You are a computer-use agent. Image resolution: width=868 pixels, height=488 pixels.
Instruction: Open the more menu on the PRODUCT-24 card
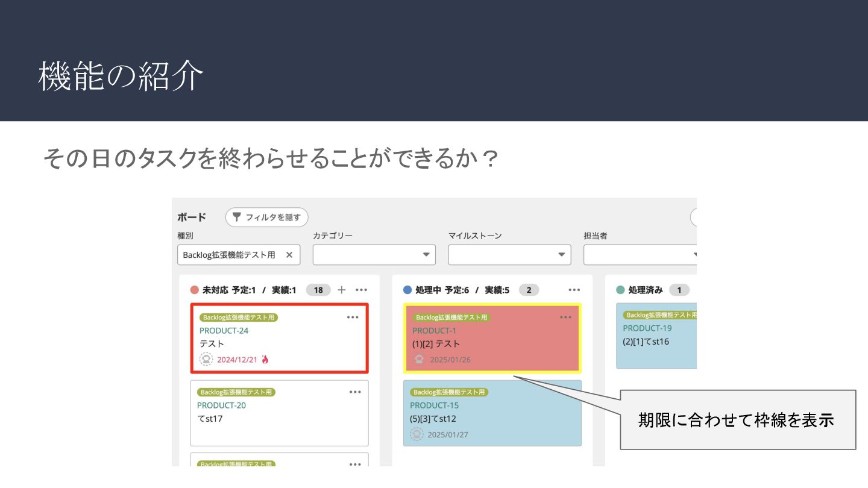[x=353, y=318]
